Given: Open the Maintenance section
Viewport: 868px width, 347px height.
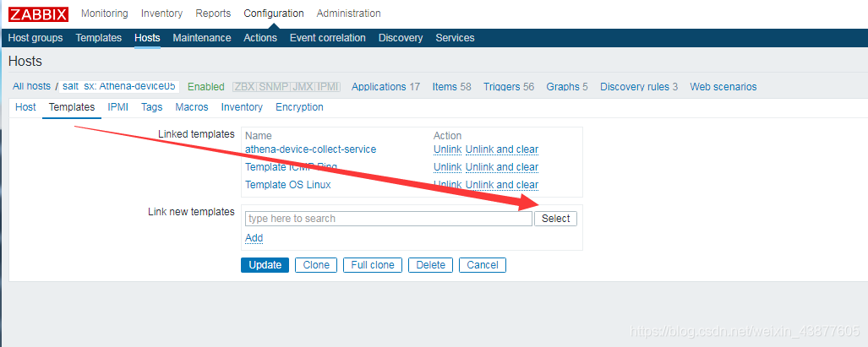Looking at the screenshot, I should 202,38.
